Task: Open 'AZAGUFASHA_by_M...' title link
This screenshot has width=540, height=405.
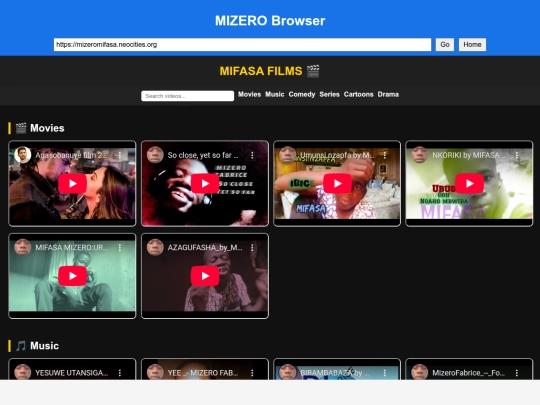Action: coord(205,248)
